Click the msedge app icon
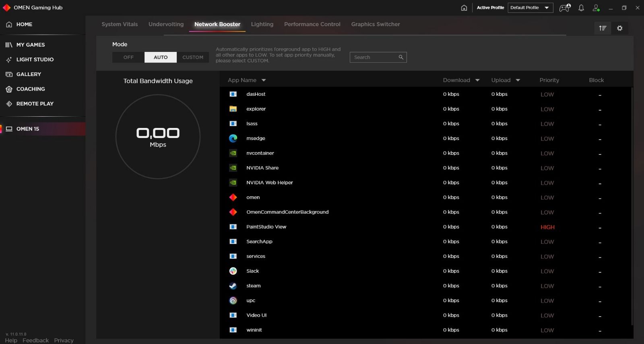Viewport: 644px width, 344px height. [233, 138]
